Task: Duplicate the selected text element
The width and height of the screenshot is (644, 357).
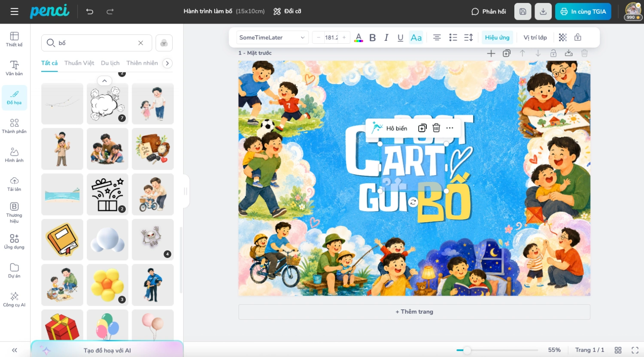Action: click(422, 128)
